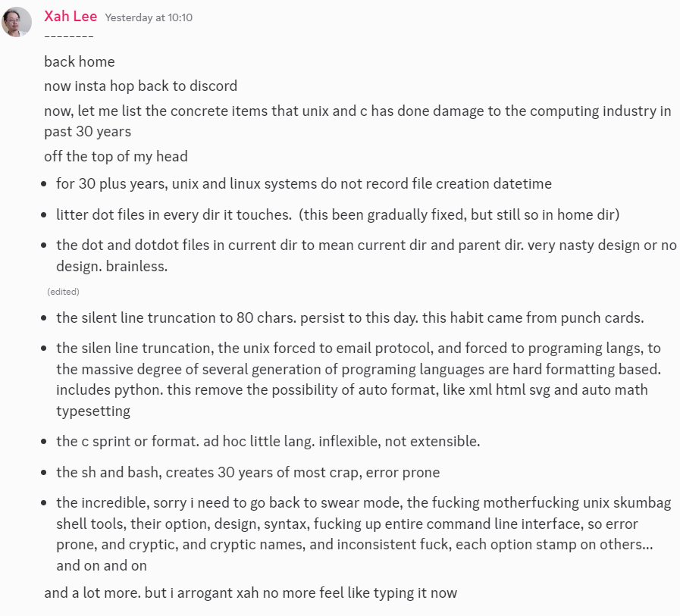Click the "off the top of my head" line
Screen dimensions: 680x616
coord(116,156)
